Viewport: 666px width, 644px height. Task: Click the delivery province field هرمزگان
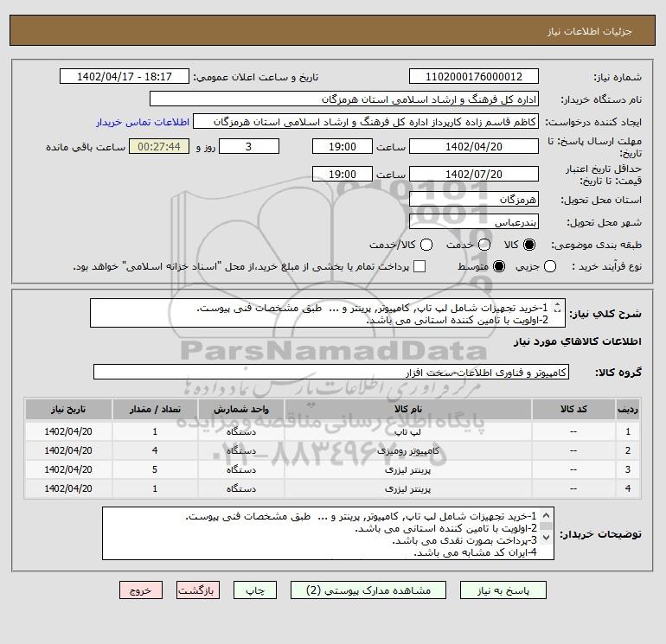(x=474, y=200)
